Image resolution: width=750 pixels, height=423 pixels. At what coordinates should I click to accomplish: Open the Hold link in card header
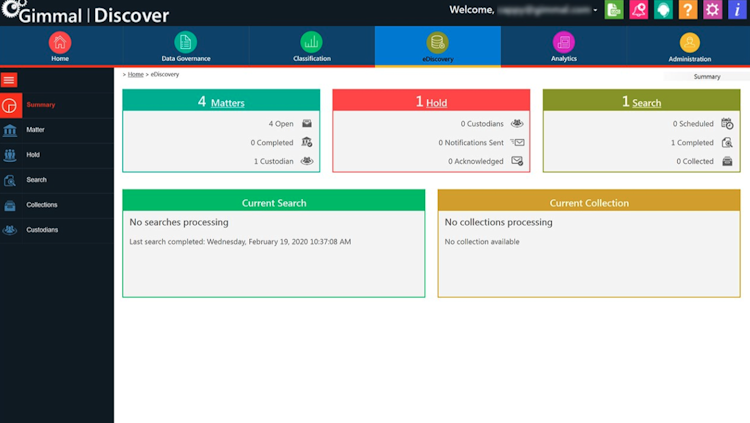pyautogui.click(x=436, y=103)
